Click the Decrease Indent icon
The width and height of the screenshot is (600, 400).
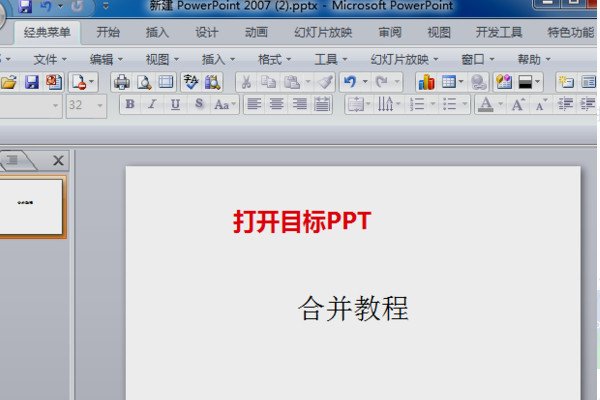click(x=565, y=104)
